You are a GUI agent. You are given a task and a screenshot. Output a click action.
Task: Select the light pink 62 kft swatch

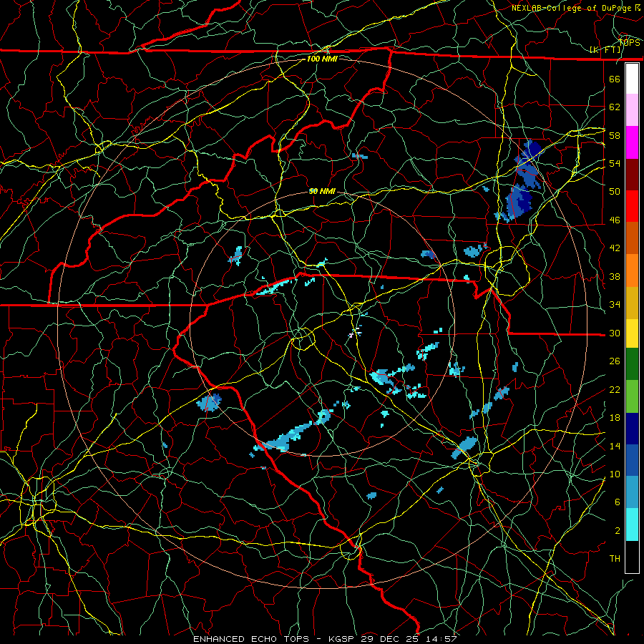coord(632,110)
